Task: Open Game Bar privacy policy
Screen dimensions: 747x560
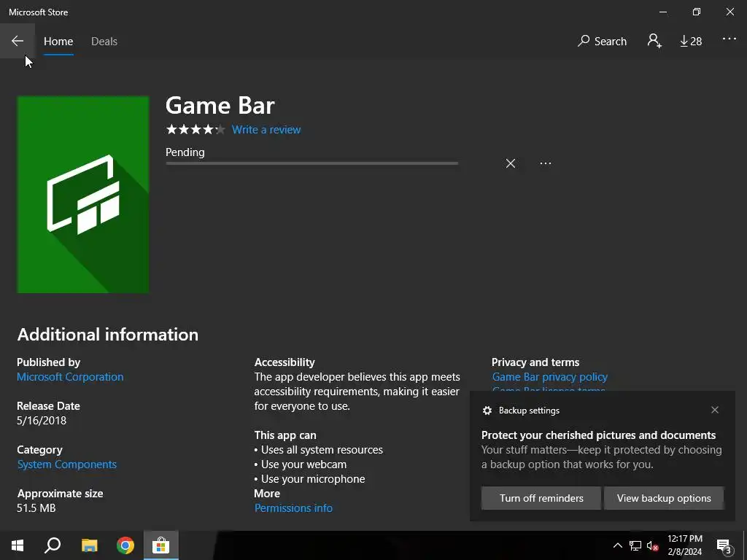Action: tap(550, 377)
